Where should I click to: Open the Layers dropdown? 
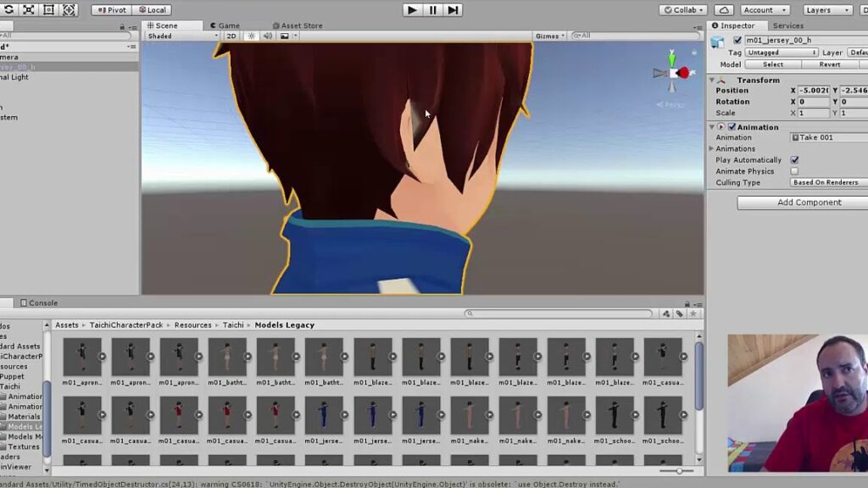click(827, 10)
